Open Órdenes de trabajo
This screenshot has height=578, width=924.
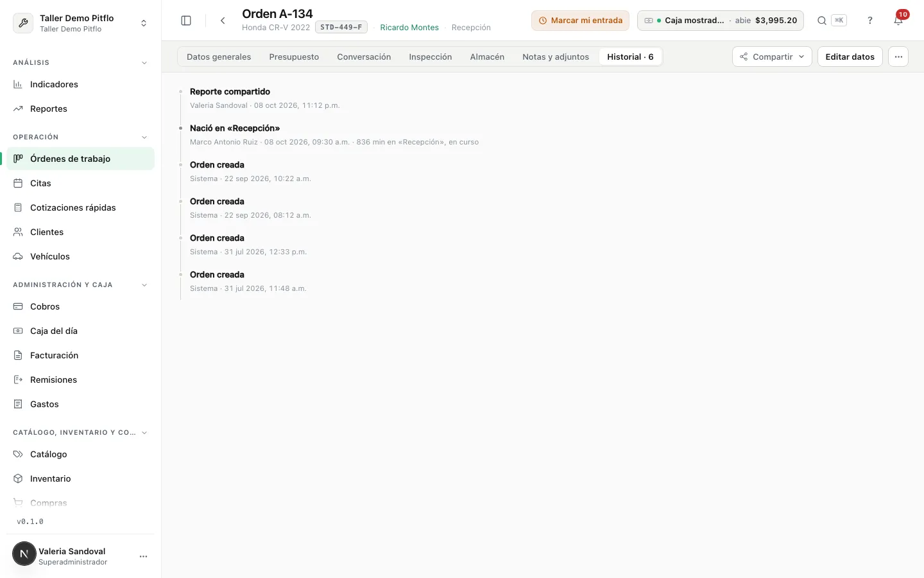81,159
